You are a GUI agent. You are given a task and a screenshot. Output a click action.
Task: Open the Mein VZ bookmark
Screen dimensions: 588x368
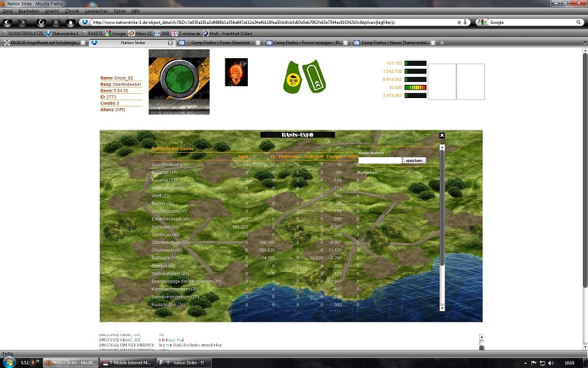140,34
